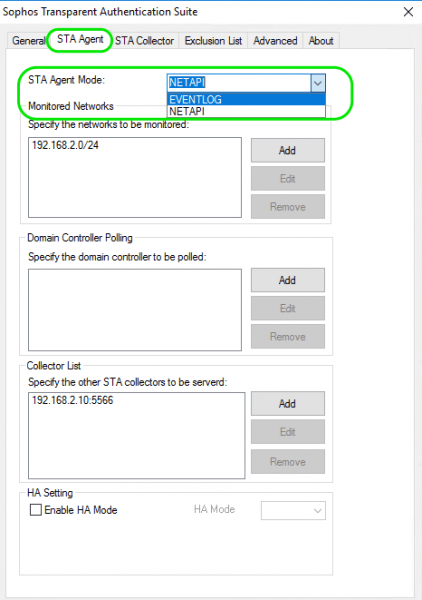Click Remove in Domain Controller Polling
Screen dimensions: 422x600
pos(288,337)
